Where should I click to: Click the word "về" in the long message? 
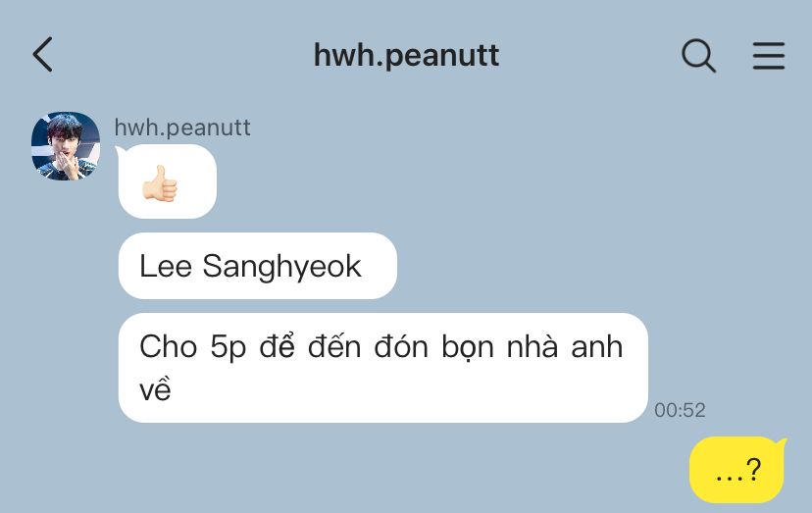pos(155,389)
